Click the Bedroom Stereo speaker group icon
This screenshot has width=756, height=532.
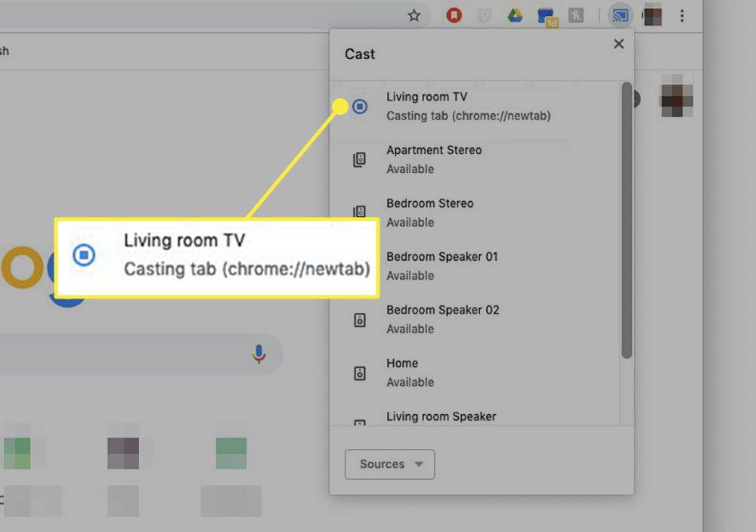click(360, 212)
